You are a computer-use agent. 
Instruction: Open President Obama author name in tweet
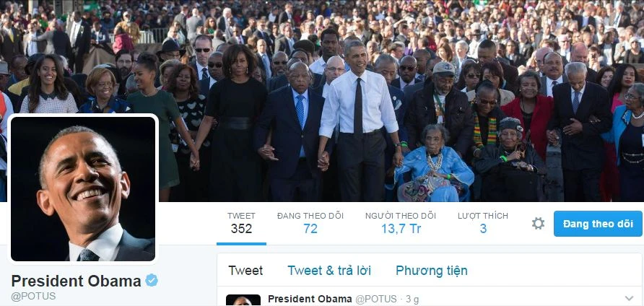click(x=310, y=299)
